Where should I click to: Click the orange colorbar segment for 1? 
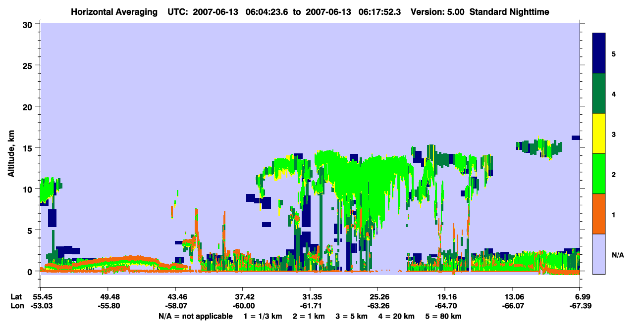pyautogui.click(x=599, y=214)
